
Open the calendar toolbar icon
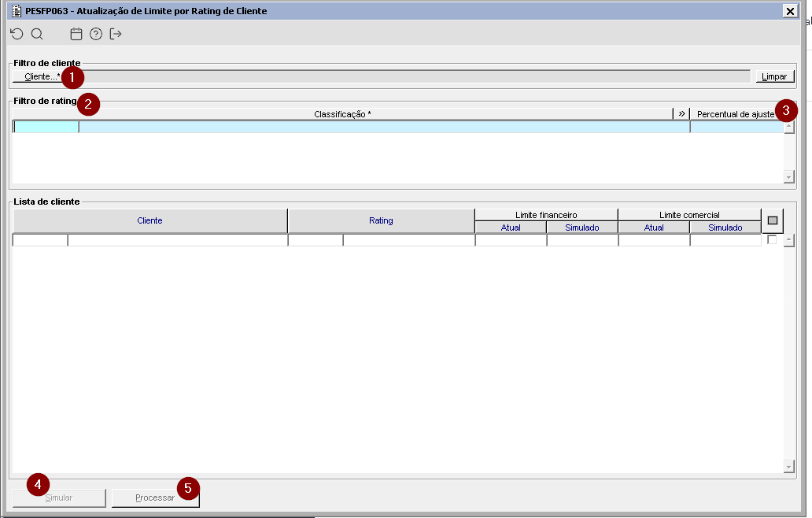76,34
